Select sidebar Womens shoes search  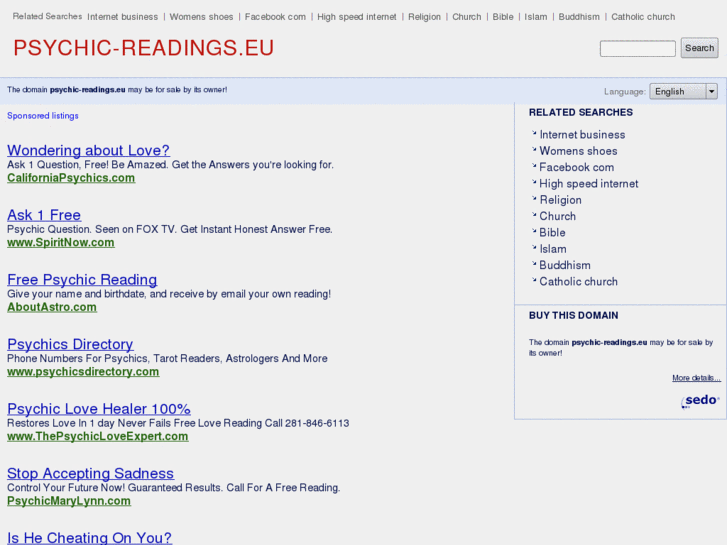click(578, 151)
